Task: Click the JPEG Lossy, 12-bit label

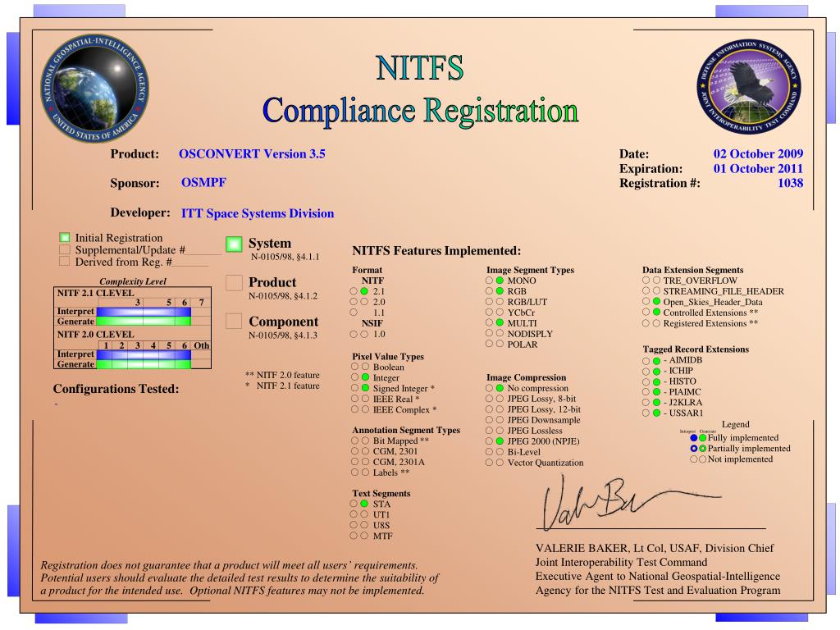Action: click(x=544, y=409)
